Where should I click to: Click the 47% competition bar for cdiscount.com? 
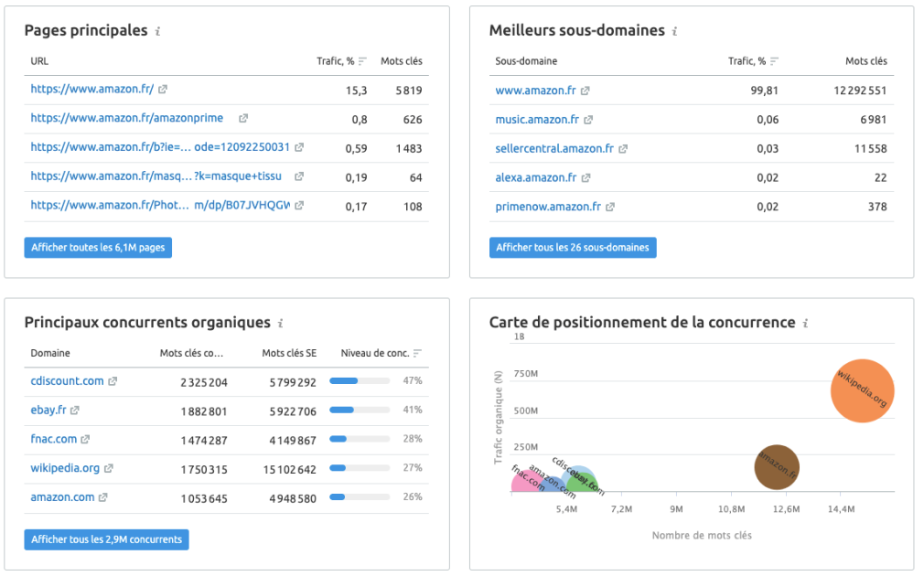[360, 381]
